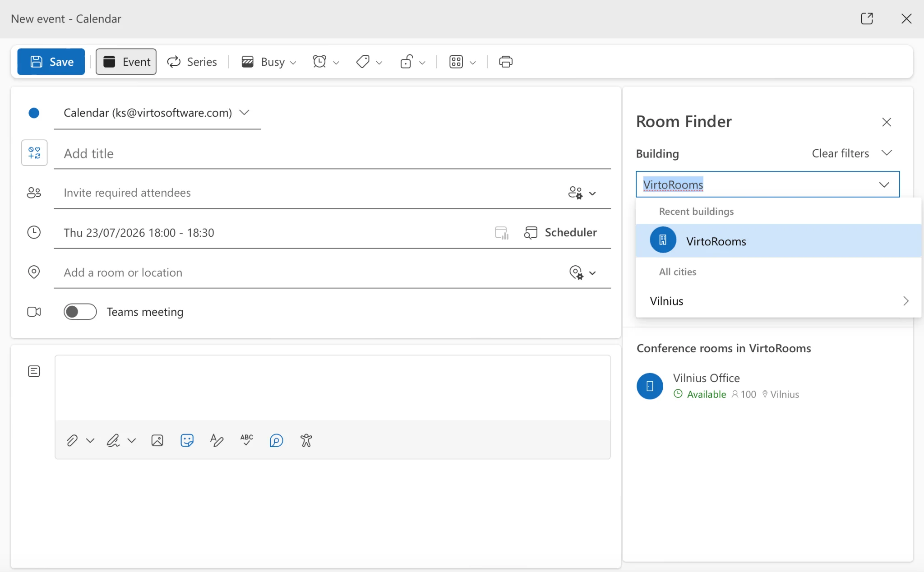This screenshot has height=572, width=924.
Task: Open the privacy lock dropdown
Action: [x=412, y=62]
